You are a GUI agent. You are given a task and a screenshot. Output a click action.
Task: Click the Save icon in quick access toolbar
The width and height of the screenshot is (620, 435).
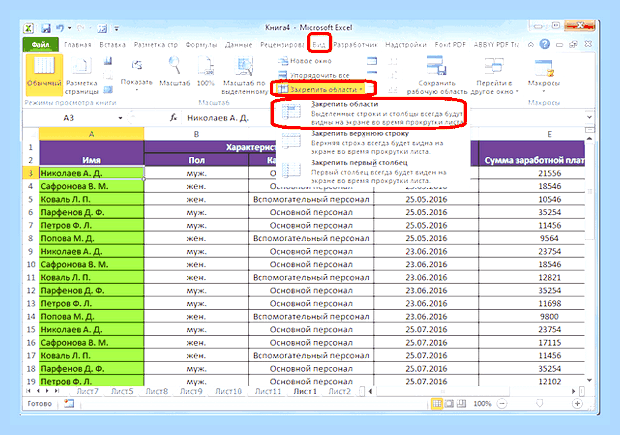(x=46, y=28)
